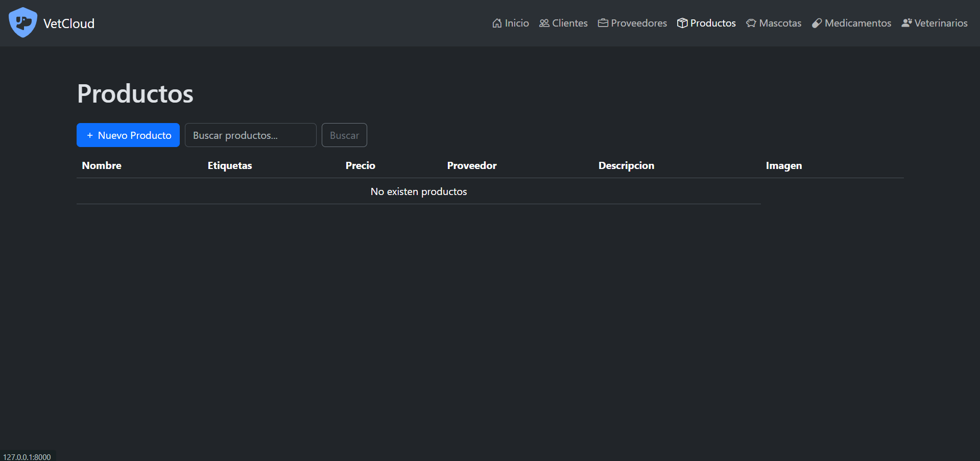Click the people icon beside Clientes

pos(544,23)
